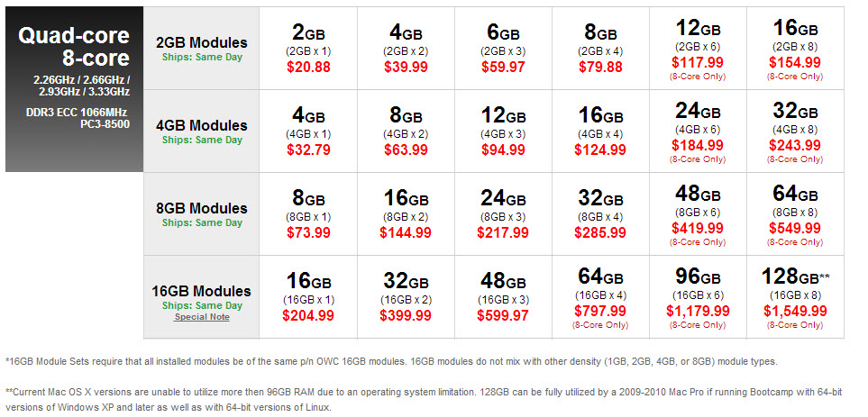Viewport: 868px width, 417px height.
Task: Select the 32GB (4GB x 8) $243.99 kit
Action: [x=795, y=131]
